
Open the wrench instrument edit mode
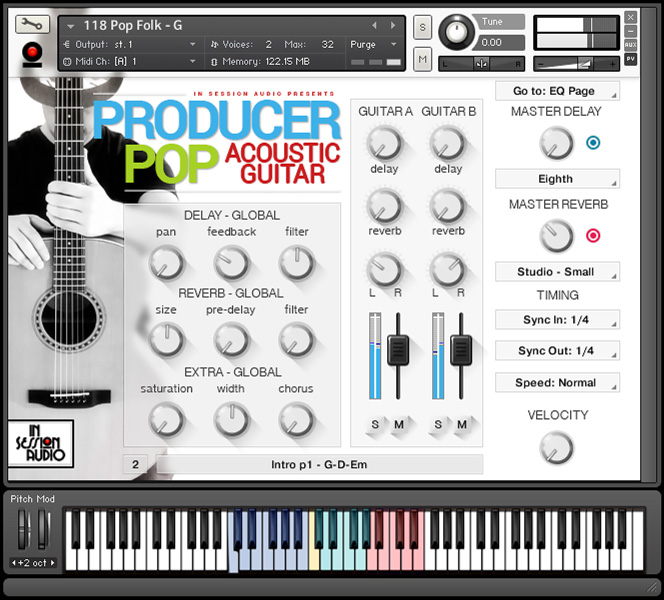pos(32,24)
